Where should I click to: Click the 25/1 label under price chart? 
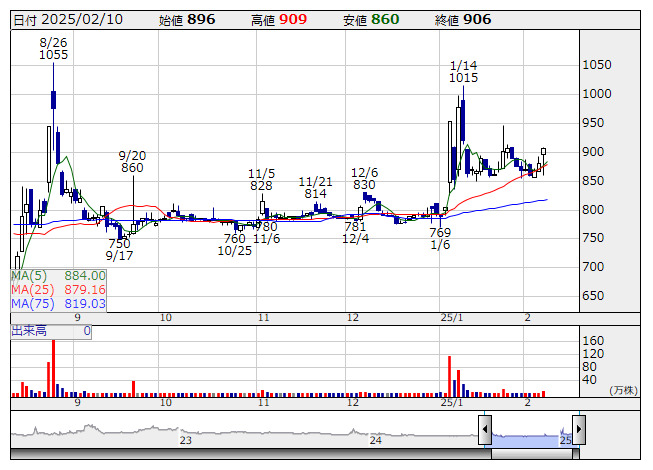pos(451,318)
